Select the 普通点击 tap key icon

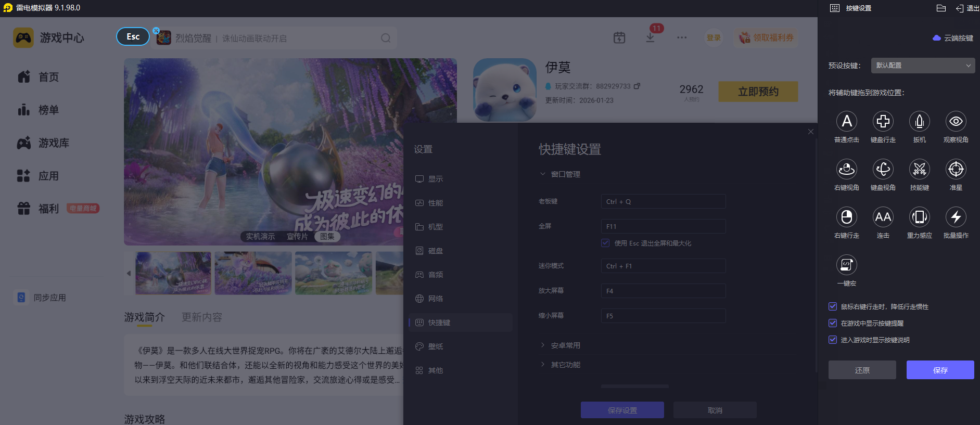click(847, 121)
